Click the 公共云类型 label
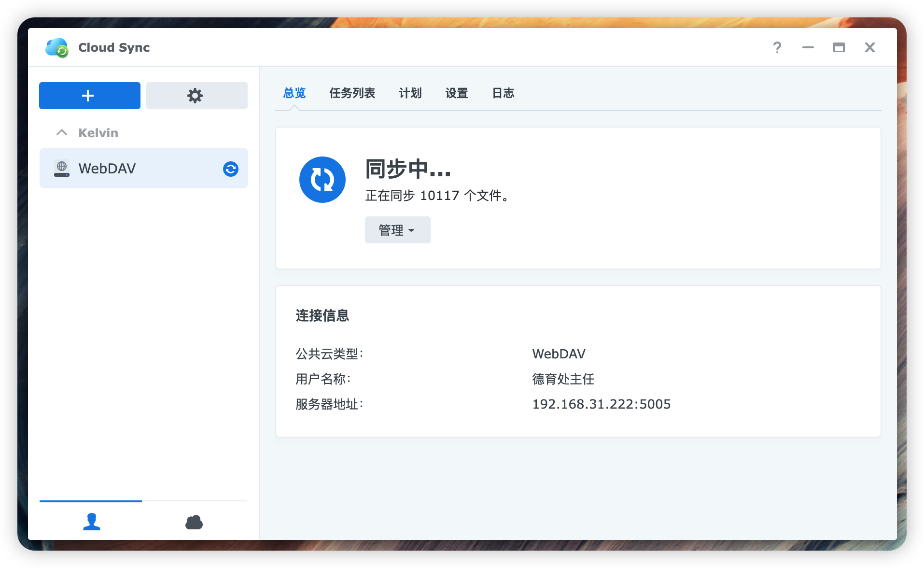Image resolution: width=924 pixels, height=568 pixels. pyautogui.click(x=329, y=354)
